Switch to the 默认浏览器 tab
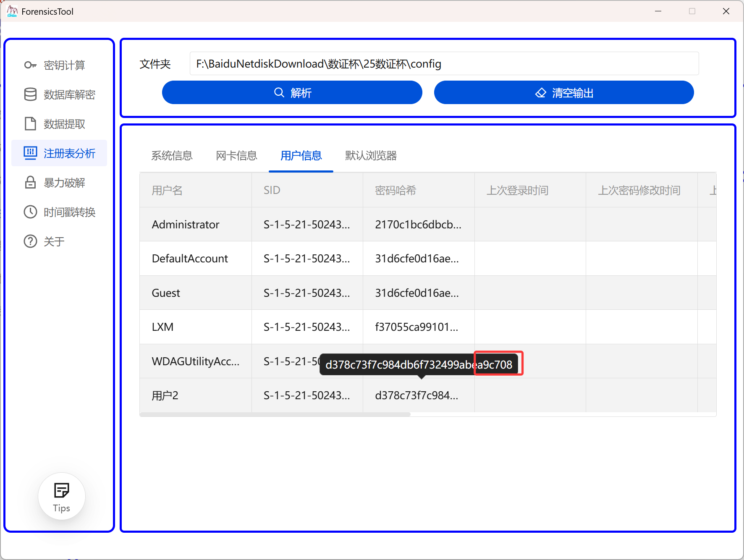Screen dimensions: 744x560 click(x=371, y=156)
